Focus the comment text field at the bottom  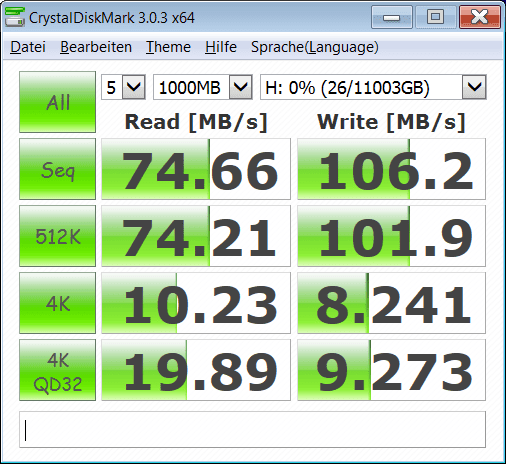pyautogui.click(x=252, y=429)
